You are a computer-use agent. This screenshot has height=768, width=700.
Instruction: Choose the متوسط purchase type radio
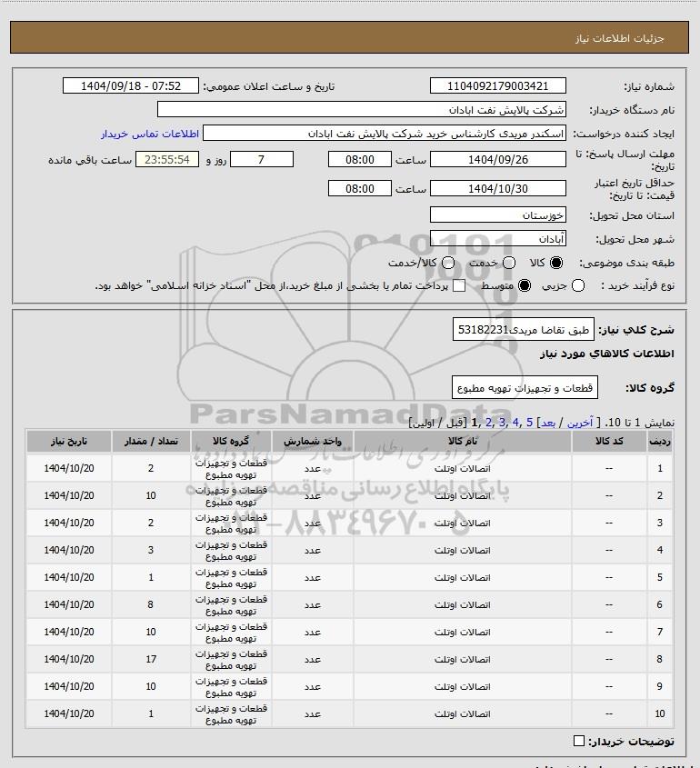[525, 285]
